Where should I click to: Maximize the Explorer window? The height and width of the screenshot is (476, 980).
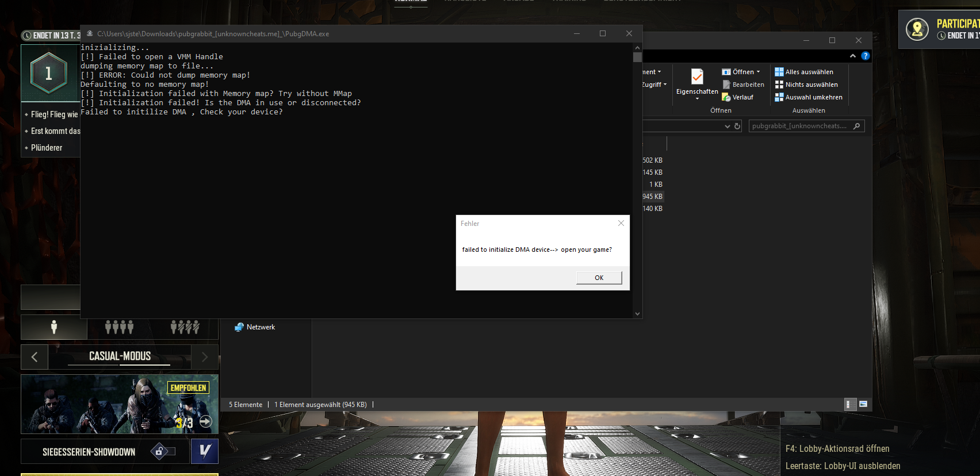tap(832, 40)
